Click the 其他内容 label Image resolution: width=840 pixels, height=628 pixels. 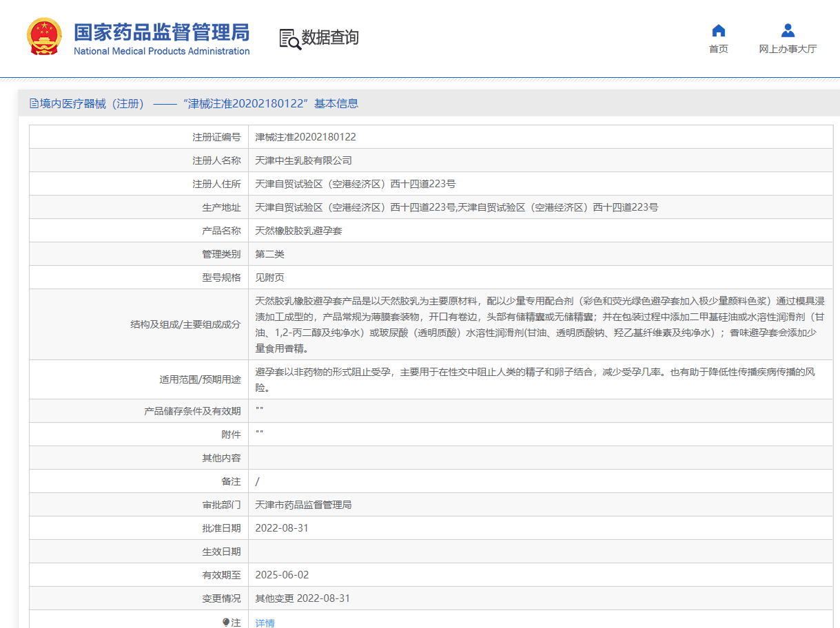pos(221,458)
